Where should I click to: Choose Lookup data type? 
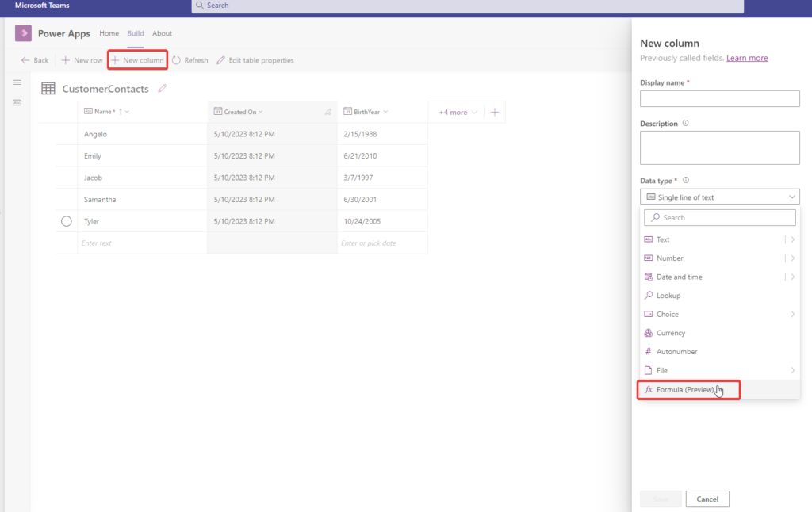click(x=720, y=296)
